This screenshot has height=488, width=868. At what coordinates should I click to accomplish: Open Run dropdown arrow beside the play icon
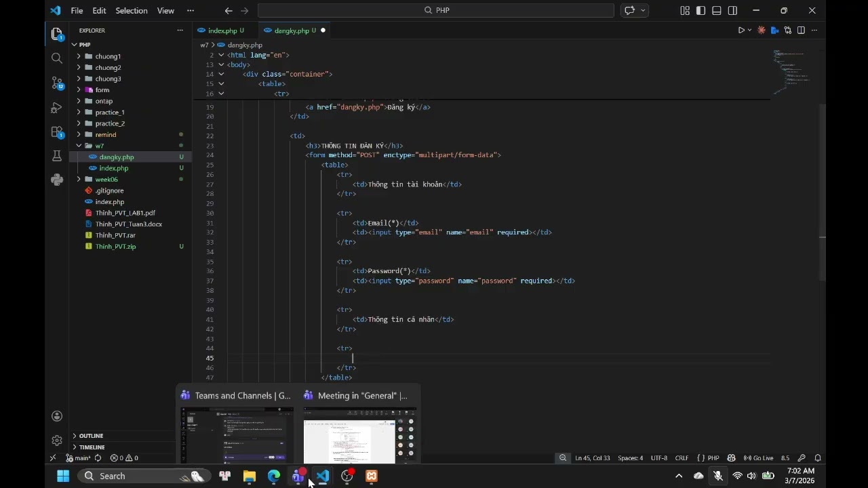pos(749,30)
